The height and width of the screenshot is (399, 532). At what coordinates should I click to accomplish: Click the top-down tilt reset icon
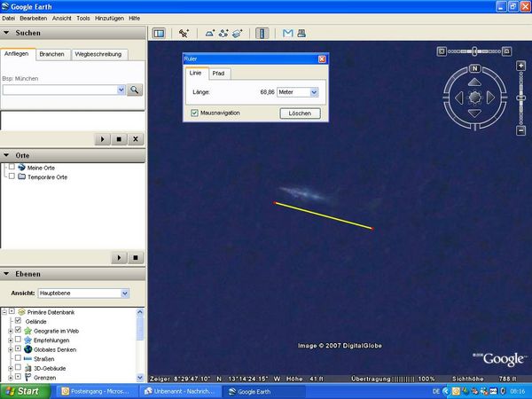click(442, 51)
